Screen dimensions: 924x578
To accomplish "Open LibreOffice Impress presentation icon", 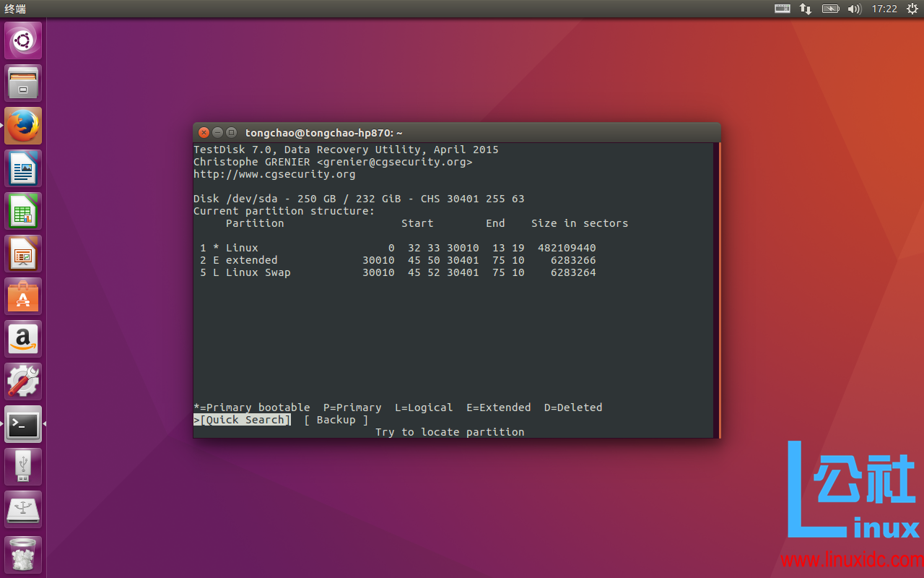I will click(x=23, y=254).
